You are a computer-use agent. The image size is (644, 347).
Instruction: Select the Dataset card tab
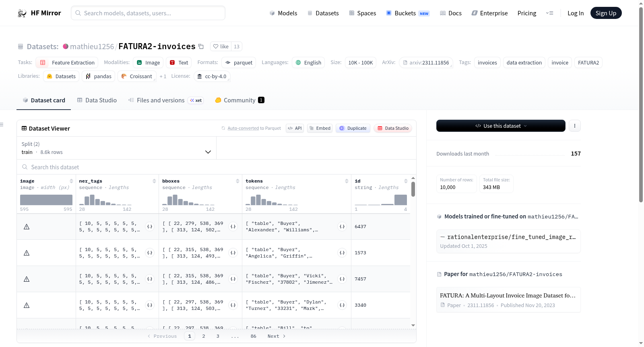click(44, 100)
